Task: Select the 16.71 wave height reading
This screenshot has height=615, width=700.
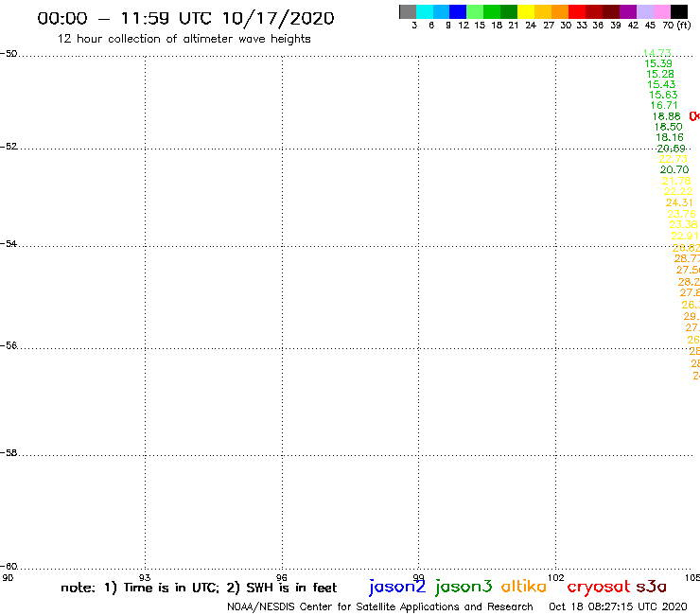Action: 664,105
